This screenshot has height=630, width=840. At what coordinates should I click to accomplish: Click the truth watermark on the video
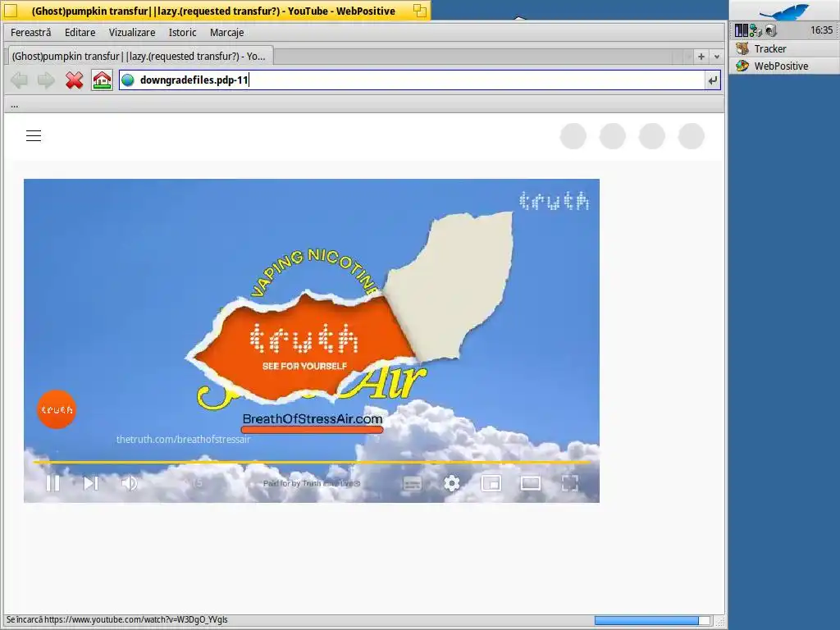click(x=554, y=201)
